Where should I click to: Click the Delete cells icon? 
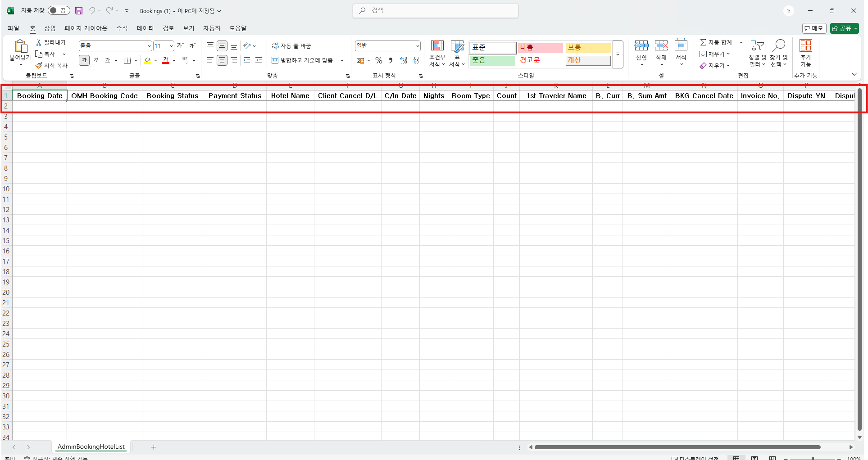(x=661, y=45)
